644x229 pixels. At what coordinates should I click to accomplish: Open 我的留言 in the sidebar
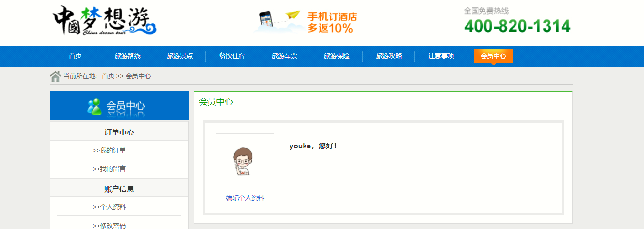point(109,169)
